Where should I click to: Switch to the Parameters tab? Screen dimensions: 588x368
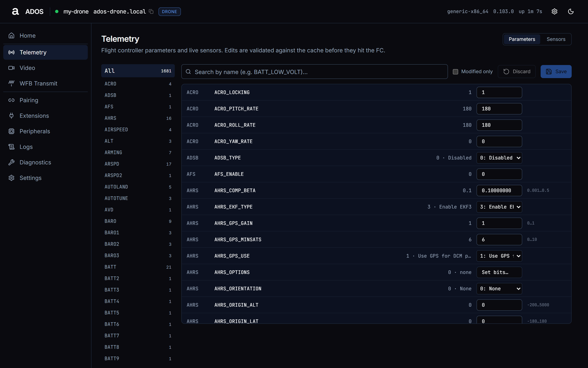point(522,39)
